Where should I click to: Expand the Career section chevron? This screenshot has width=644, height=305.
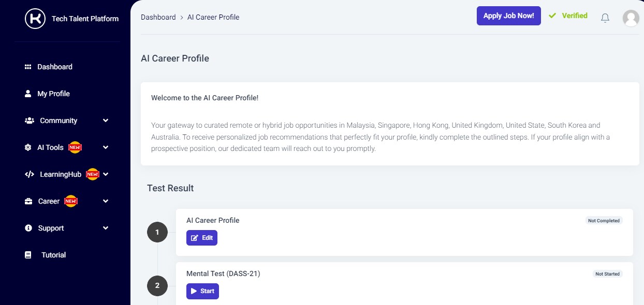(106, 201)
